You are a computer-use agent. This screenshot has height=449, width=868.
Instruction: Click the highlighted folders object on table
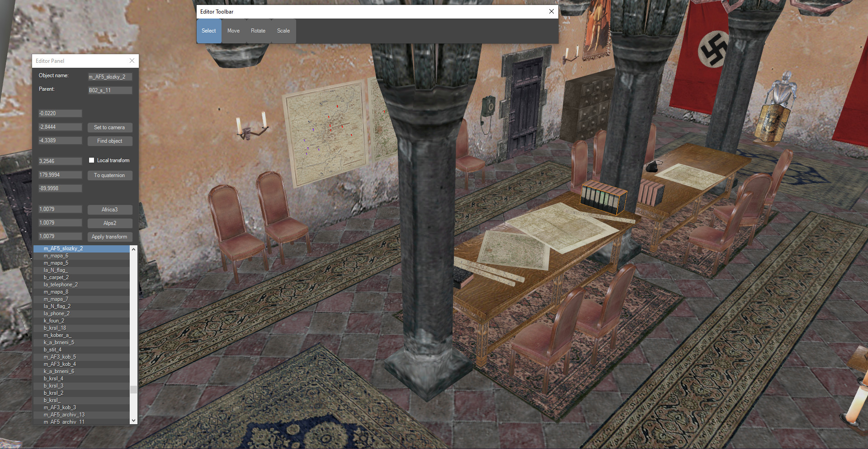[604, 197]
